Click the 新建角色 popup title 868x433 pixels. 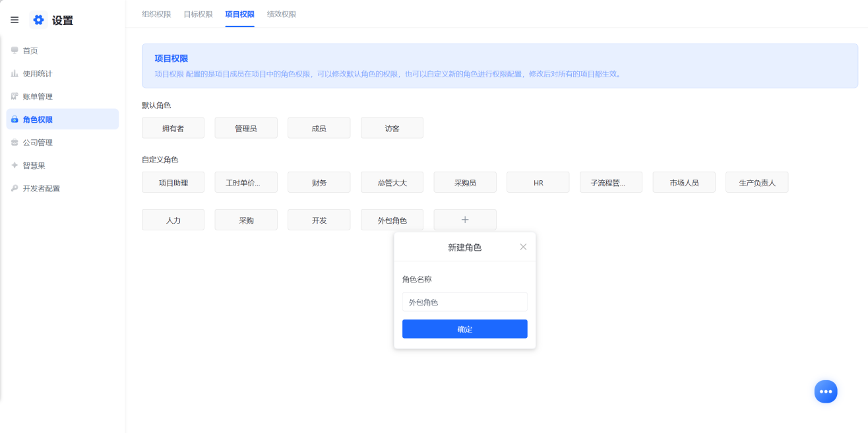pos(465,247)
